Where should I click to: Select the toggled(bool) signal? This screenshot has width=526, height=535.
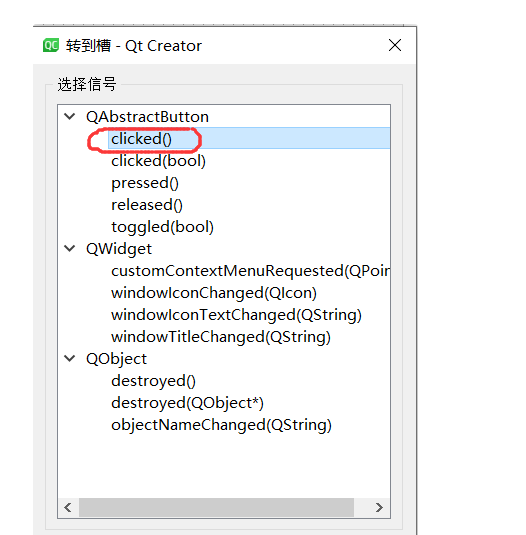(163, 227)
